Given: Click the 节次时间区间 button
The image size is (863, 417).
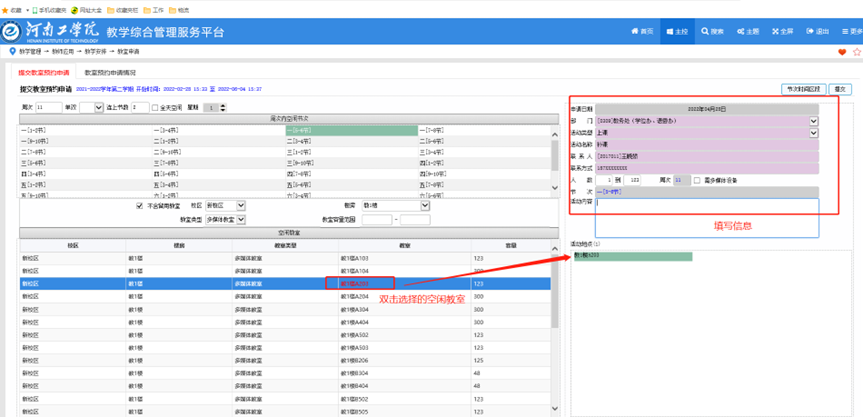Looking at the screenshot, I should 801,89.
